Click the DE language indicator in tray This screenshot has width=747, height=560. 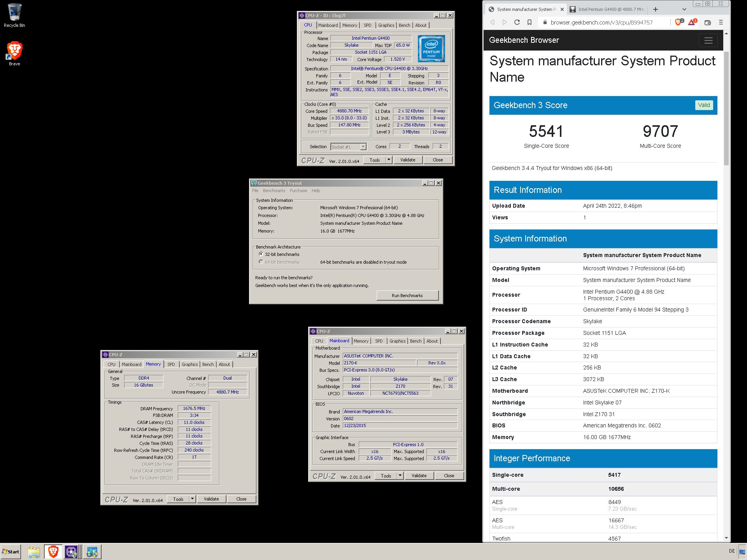click(x=731, y=551)
